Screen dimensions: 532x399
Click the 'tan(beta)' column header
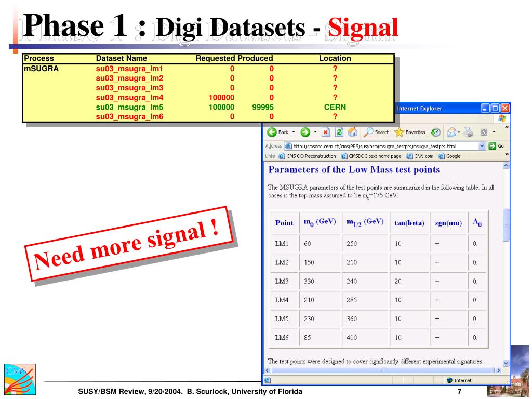point(409,223)
